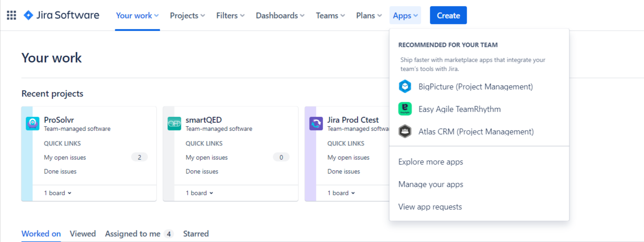Open the Your work dropdown menu
The width and height of the screenshot is (644, 242).
click(x=137, y=15)
